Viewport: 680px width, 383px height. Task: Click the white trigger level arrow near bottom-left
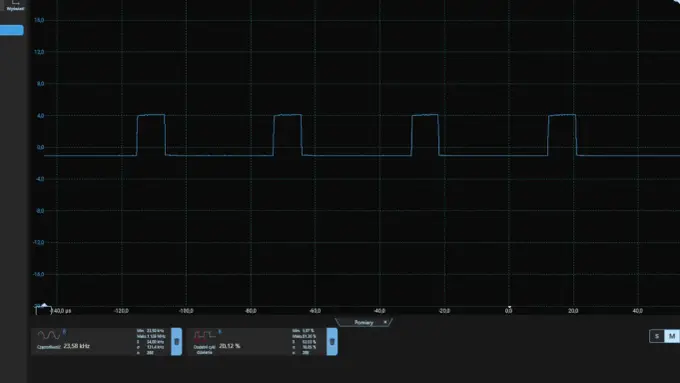click(44, 305)
